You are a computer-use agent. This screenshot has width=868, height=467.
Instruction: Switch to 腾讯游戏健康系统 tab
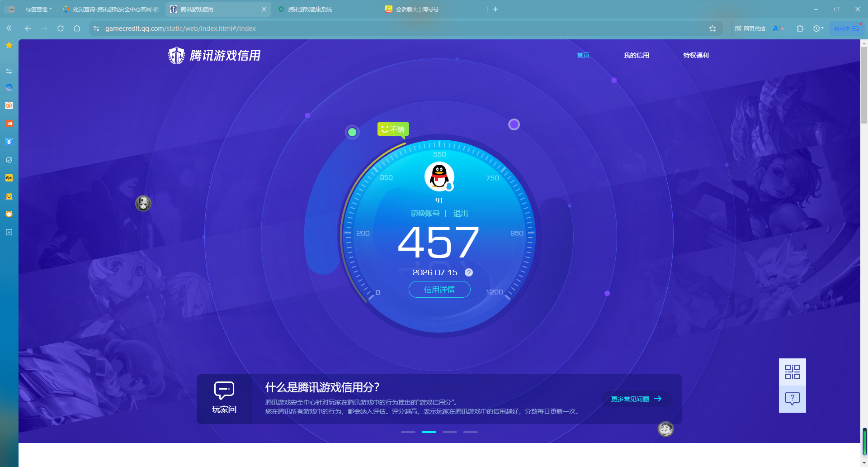[325, 9]
